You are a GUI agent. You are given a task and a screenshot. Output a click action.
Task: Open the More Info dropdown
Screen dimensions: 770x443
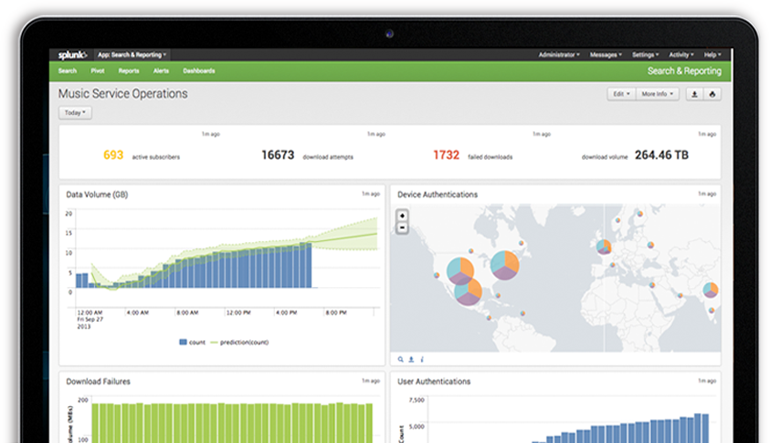tap(657, 94)
